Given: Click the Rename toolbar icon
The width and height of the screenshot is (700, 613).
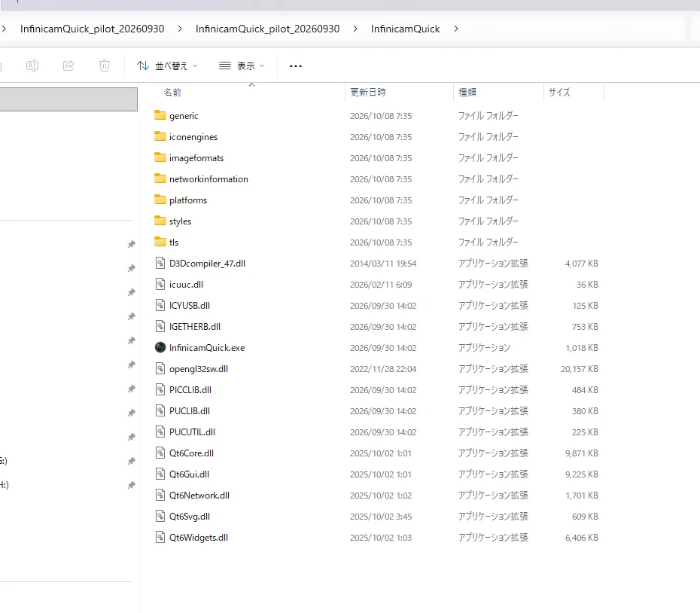Looking at the screenshot, I should (32, 66).
